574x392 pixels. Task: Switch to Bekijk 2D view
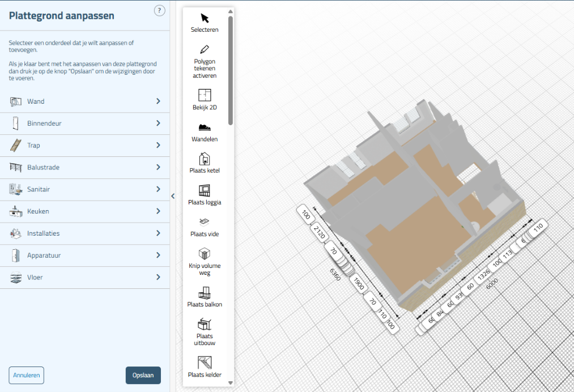pos(205,99)
